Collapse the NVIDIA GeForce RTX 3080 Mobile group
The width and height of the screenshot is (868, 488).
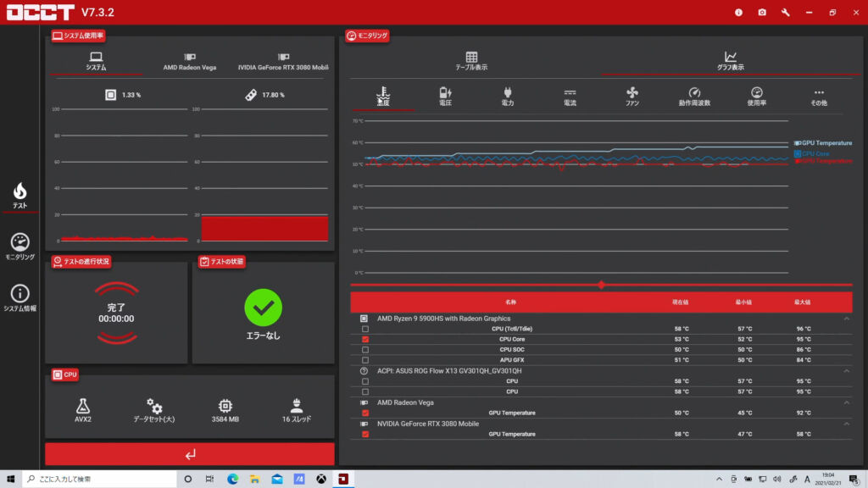point(847,424)
